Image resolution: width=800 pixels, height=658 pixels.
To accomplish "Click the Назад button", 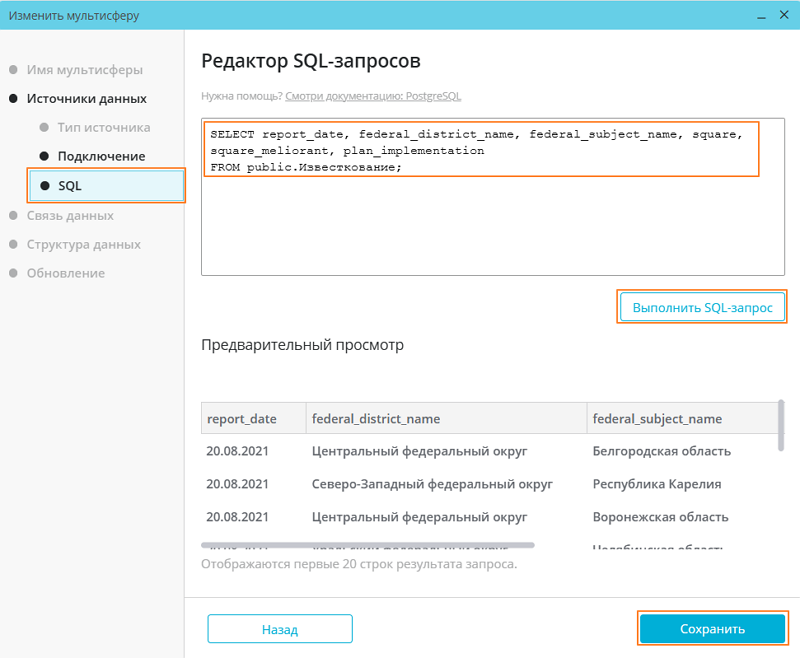I will point(280,629).
